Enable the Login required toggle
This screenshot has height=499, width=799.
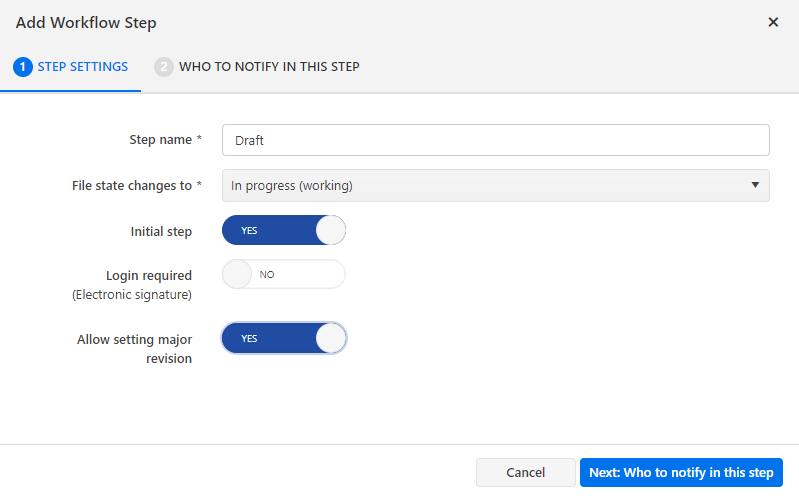pyautogui.click(x=284, y=274)
